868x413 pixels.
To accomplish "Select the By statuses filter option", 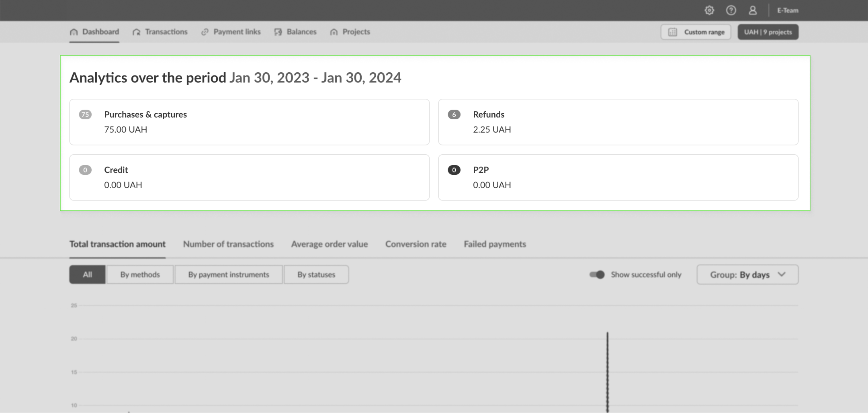I will [316, 274].
